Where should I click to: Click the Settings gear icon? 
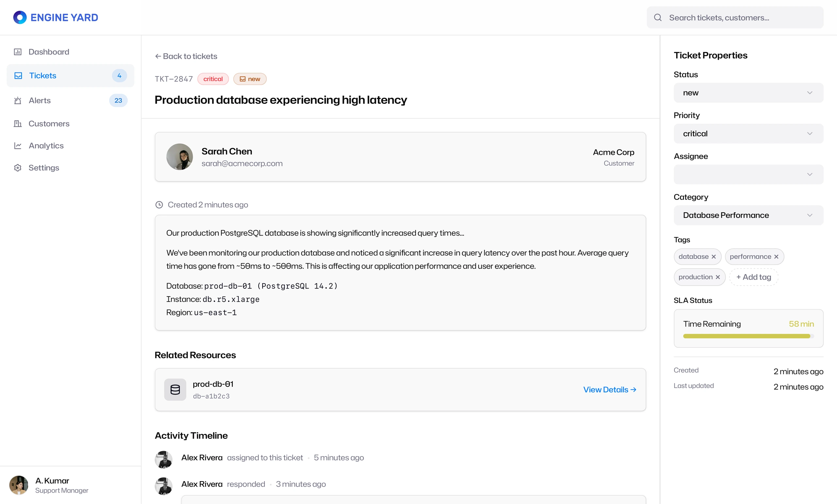click(x=18, y=168)
